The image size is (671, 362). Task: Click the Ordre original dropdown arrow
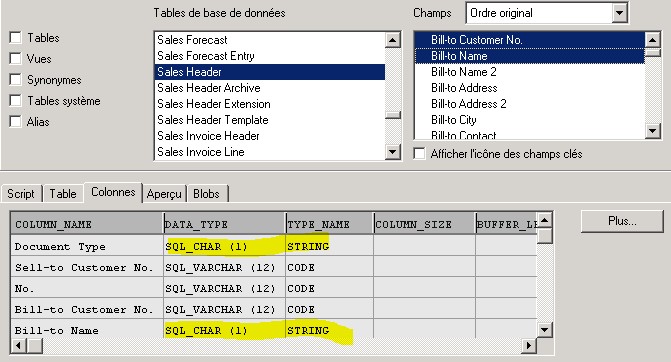pyautogui.click(x=619, y=13)
